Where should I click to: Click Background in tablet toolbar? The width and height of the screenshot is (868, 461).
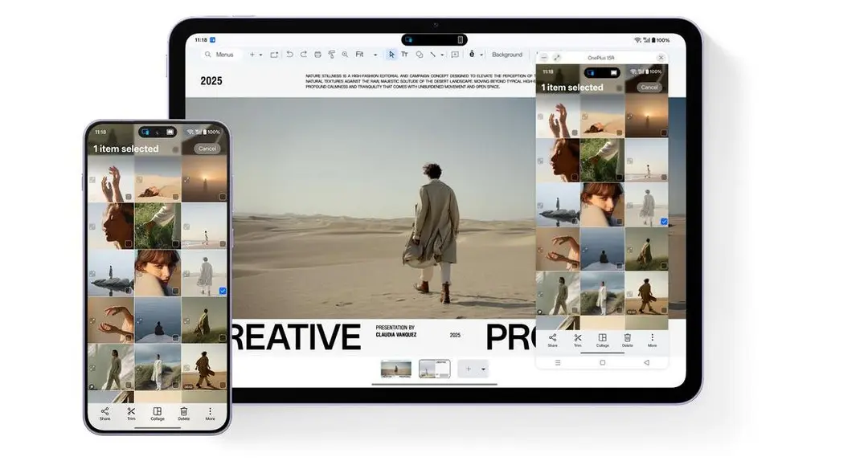[507, 55]
